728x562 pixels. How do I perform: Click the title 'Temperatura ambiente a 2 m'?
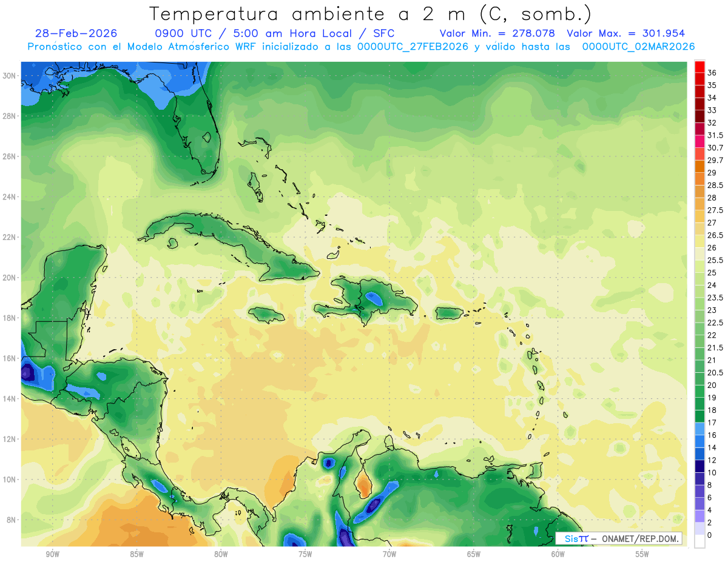pos(310,14)
